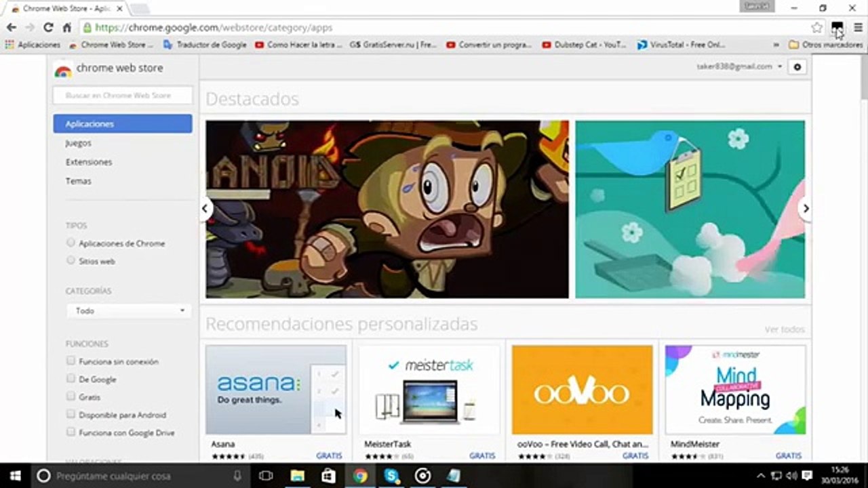Enable the Funciona sin conexión checkbox
This screenshot has width=868, height=488.
pyautogui.click(x=71, y=361)
